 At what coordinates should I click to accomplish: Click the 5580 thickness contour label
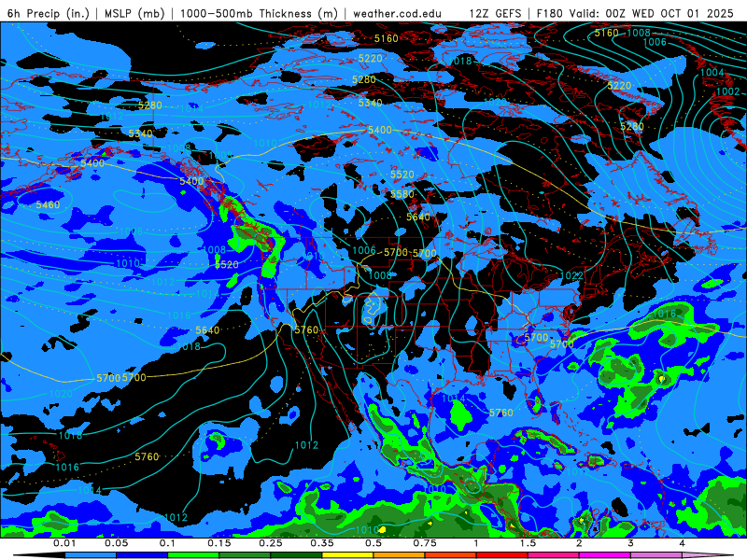pyautogui.click(x=402, y=194)
